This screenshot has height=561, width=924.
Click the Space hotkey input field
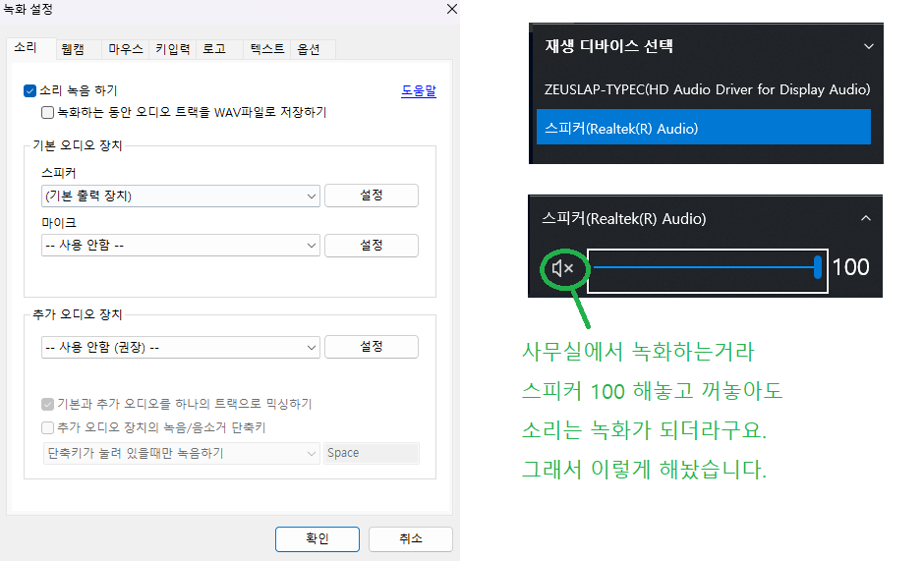click(372, 453)
